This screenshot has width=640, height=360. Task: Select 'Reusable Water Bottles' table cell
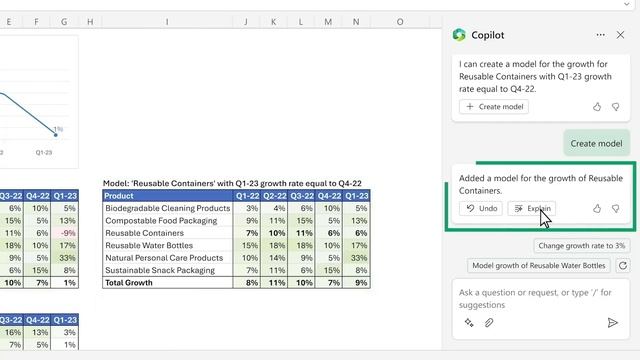coord(167,245)
